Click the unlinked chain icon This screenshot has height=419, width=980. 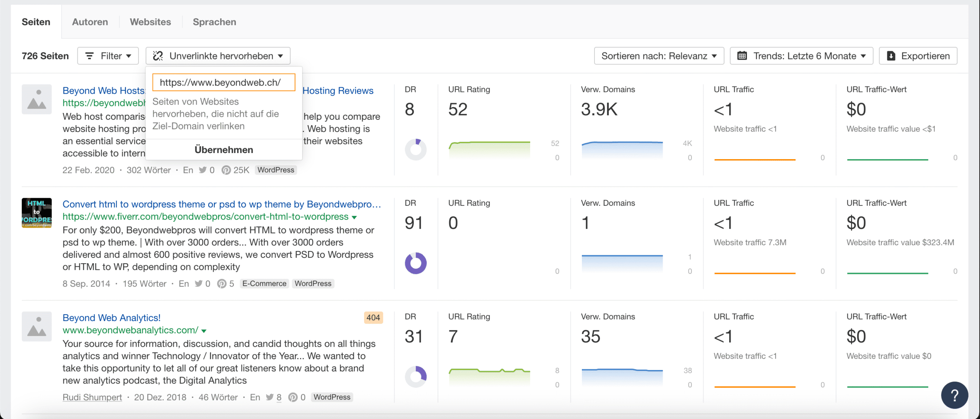pos(158,56)
